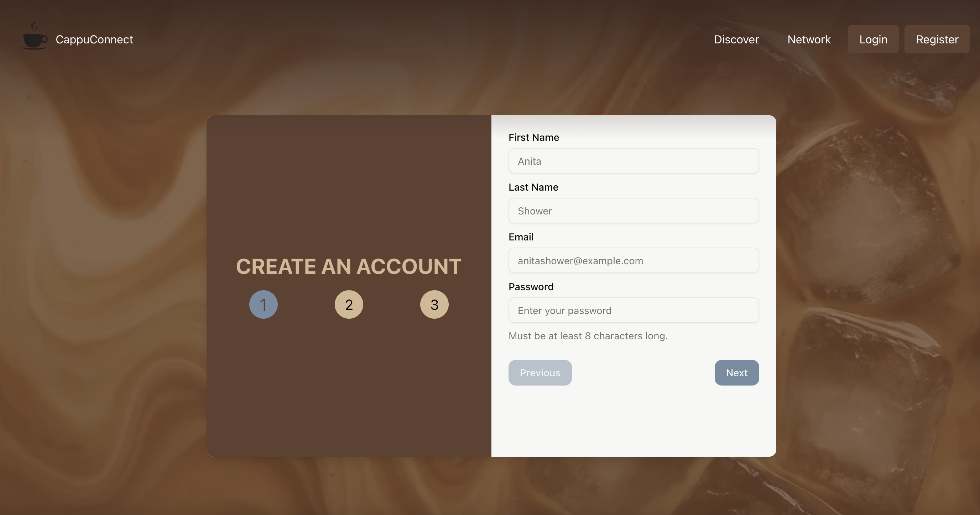980x515 pixels.
Task: Select step 1 circle indicator
Action: tap(263, 304)
